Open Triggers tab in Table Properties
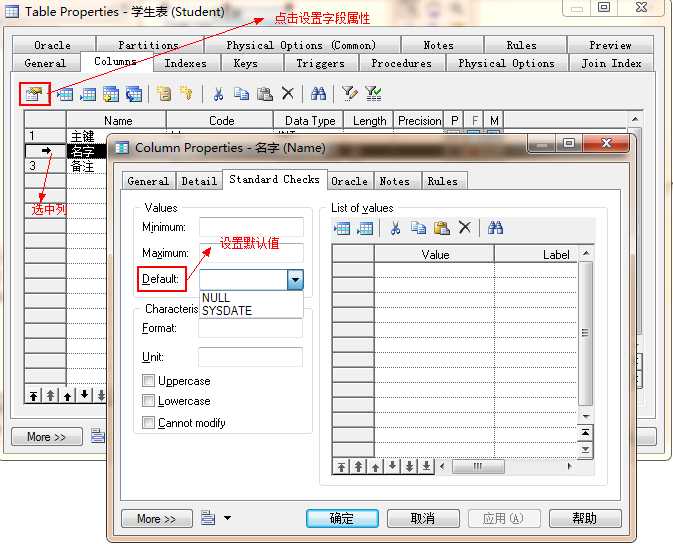The width and height of the screenshot is (673, 544). click(320, 63)
